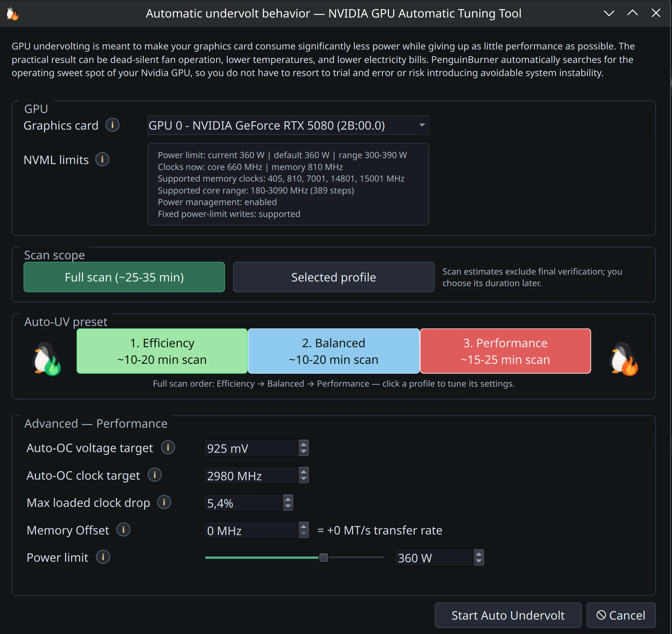Viewport: 672px width, 634px height.
Task: Click the Graphics card info icon
Action: click(112, 125)
